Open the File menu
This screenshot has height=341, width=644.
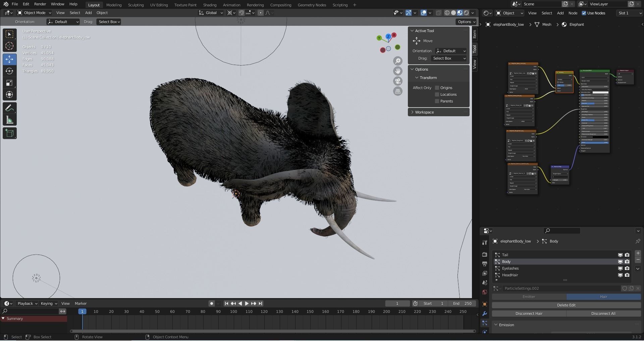(15, 4)
